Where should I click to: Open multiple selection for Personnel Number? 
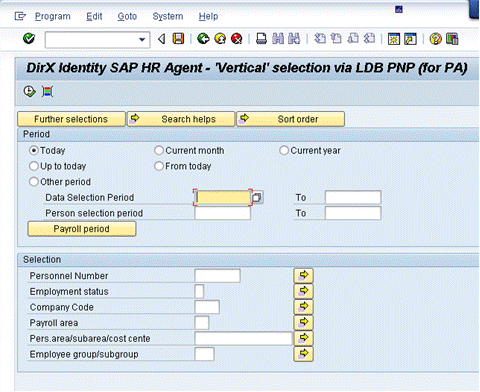tap(303, 275)
